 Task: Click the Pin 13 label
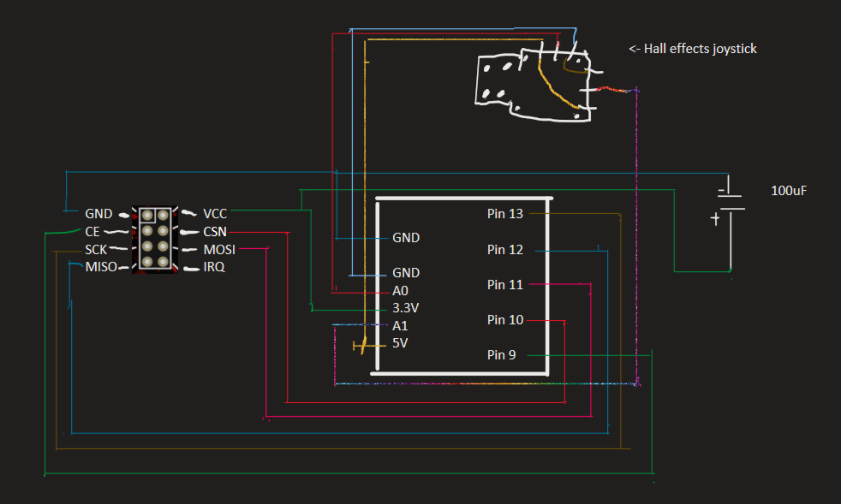pyautogui.click(x=504, y=214)
